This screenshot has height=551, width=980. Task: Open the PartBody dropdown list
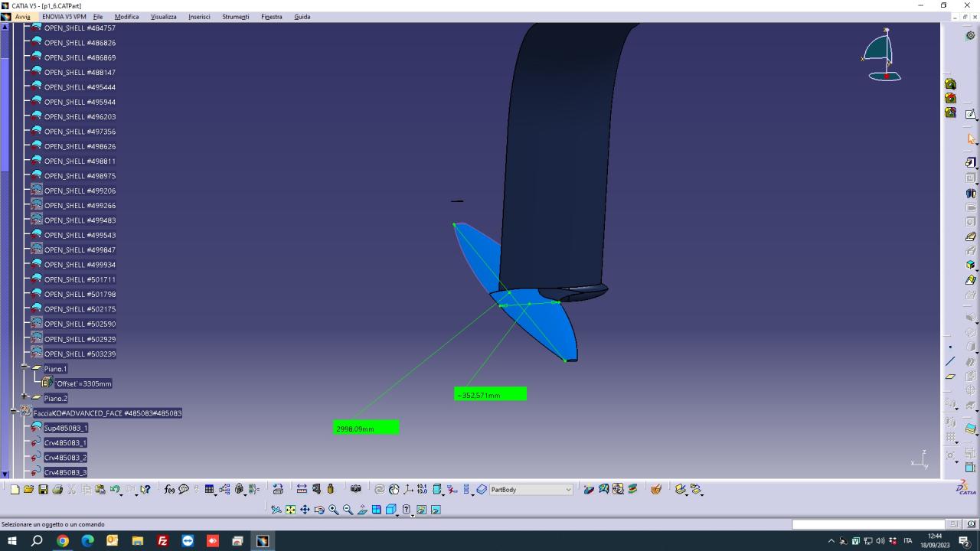568,490
